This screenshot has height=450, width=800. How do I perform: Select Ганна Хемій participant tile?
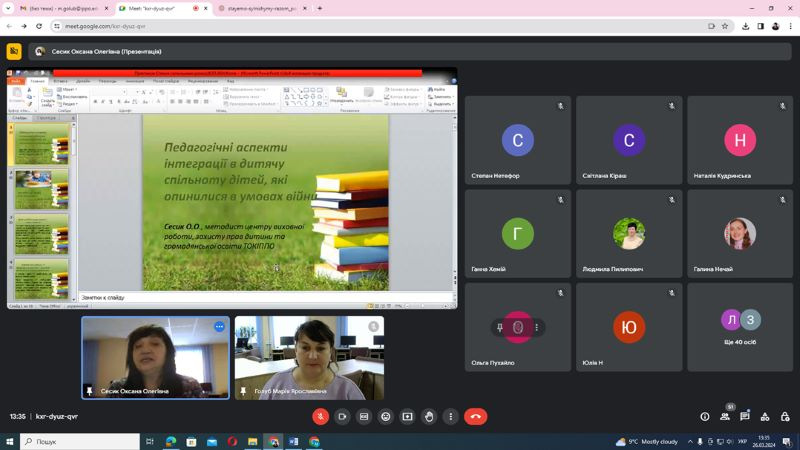tap(518, 234)
